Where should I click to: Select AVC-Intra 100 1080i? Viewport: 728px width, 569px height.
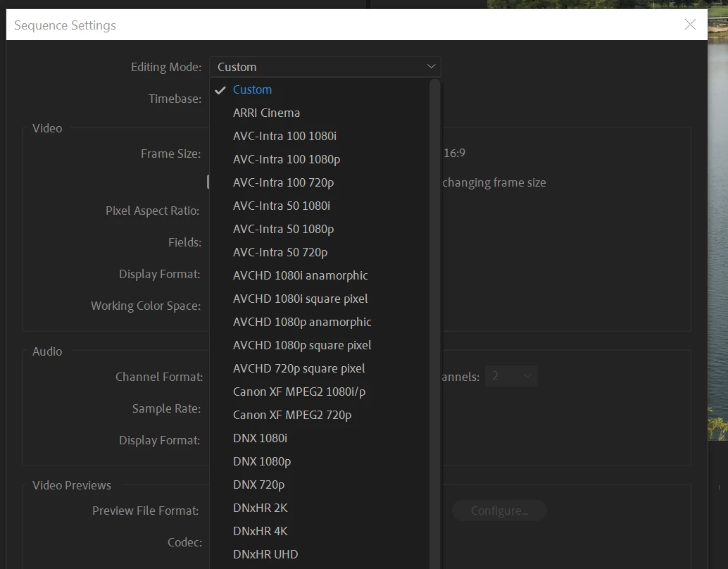point(320,136)
